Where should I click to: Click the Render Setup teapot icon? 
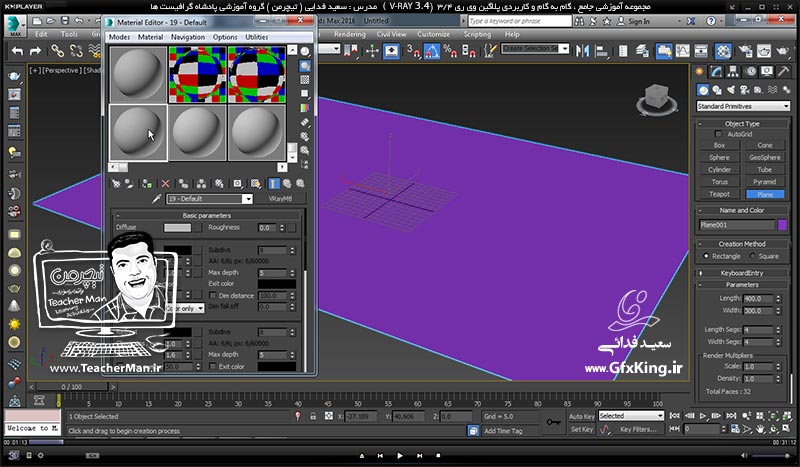[745, 51]
